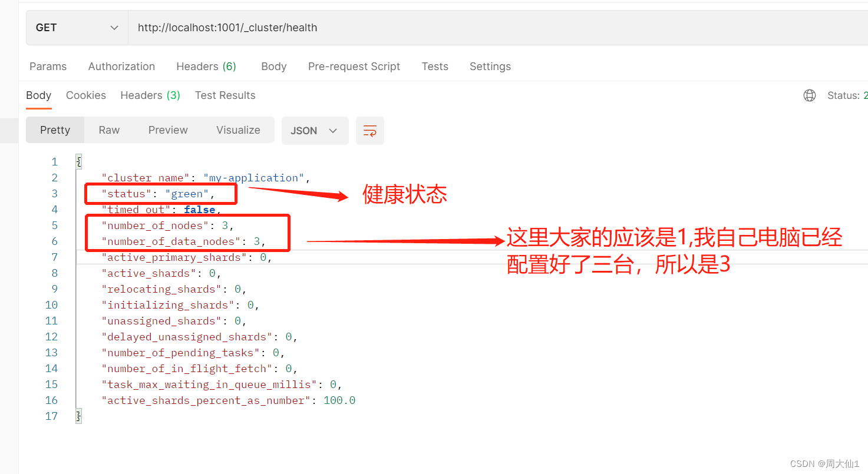The height and width of the screenshot is (474, 868).
Task: Switch to Pretty response view
Action: pyautogui.click(x=55, y=130)
